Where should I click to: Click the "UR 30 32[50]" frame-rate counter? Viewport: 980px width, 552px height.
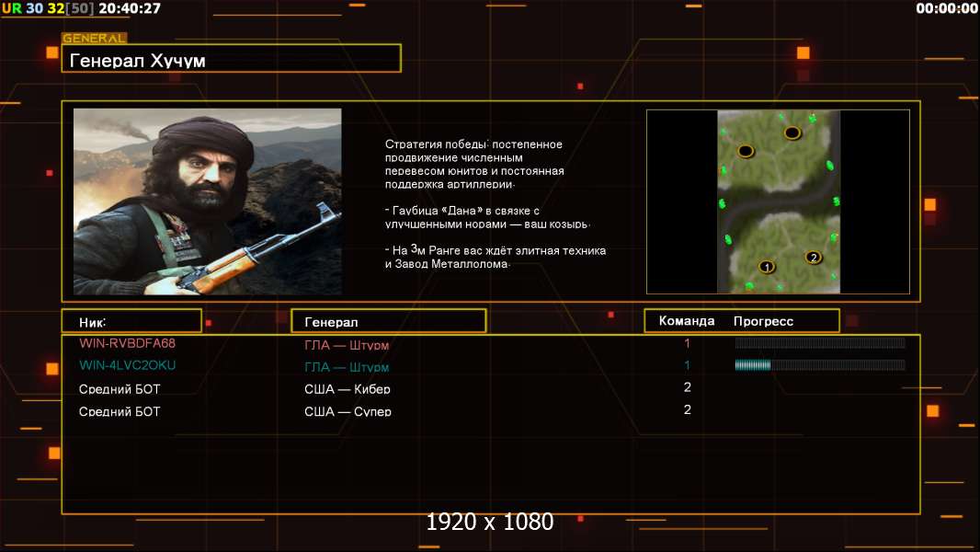pos(48,8)
